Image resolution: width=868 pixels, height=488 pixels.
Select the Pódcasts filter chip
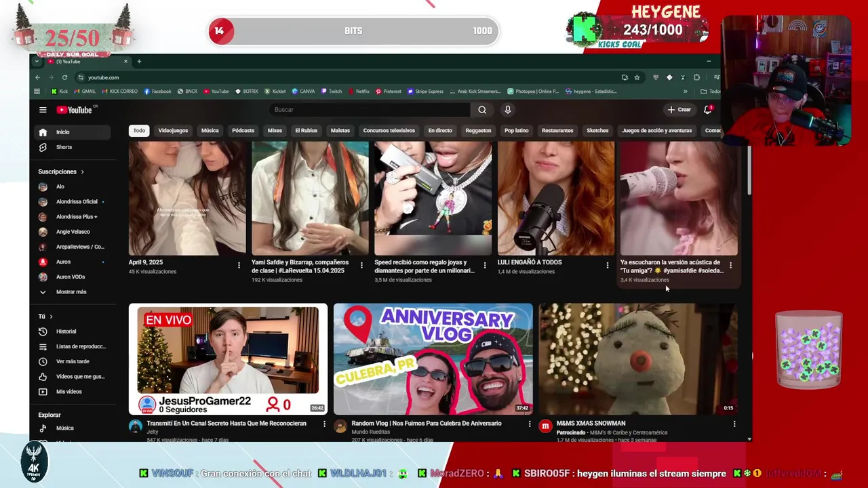click(243, 131)
